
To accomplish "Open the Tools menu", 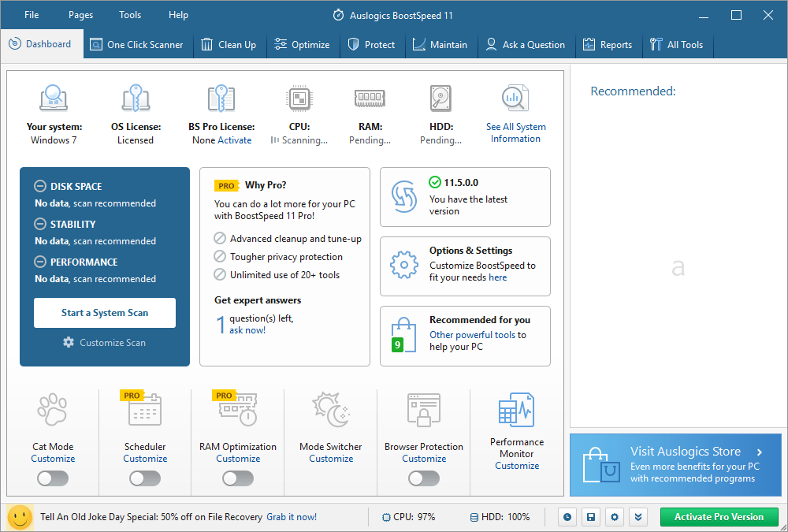I will pyautogui.click(x=130, y=15).
